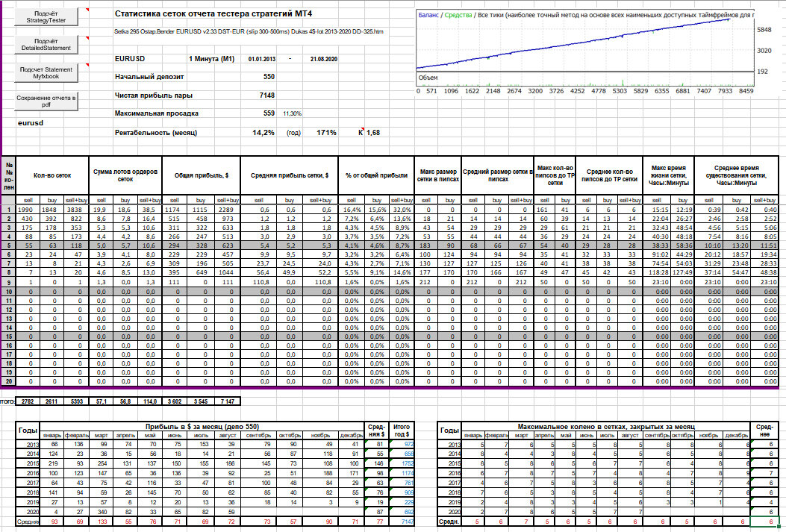This screenshot has height=532, width=786.
Task: Click yearly total 1752 for 2015
Action: tap(402, 463)
